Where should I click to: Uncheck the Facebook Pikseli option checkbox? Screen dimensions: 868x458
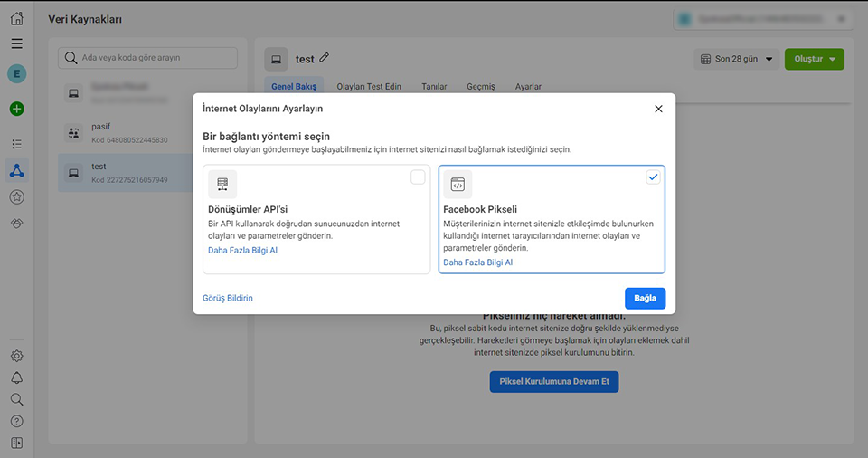tap(653, 177)
